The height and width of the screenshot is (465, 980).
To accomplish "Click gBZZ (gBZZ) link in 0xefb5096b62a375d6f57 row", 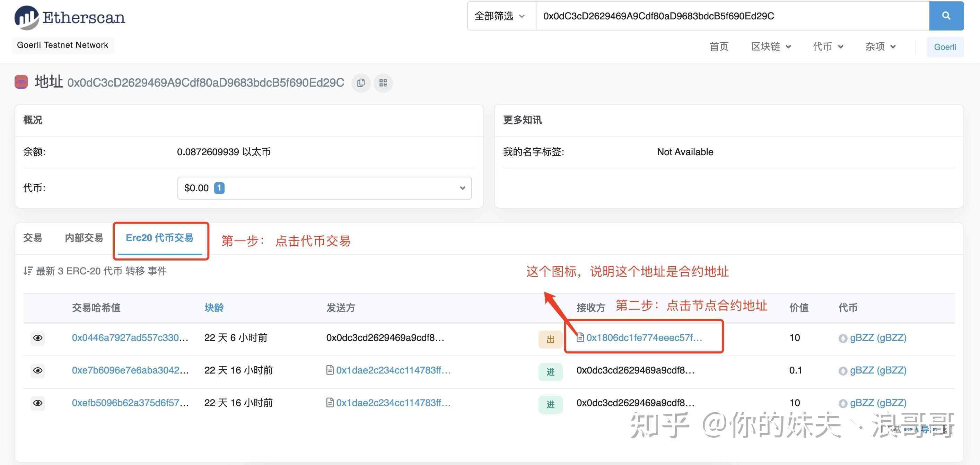I will point(878,403).
